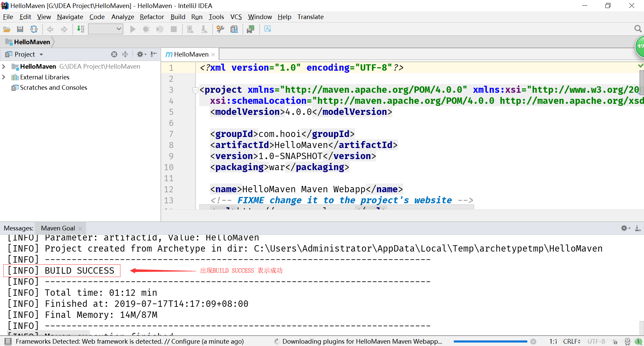
Task: Select External Libraries label in tree
Action: point(45,77)
